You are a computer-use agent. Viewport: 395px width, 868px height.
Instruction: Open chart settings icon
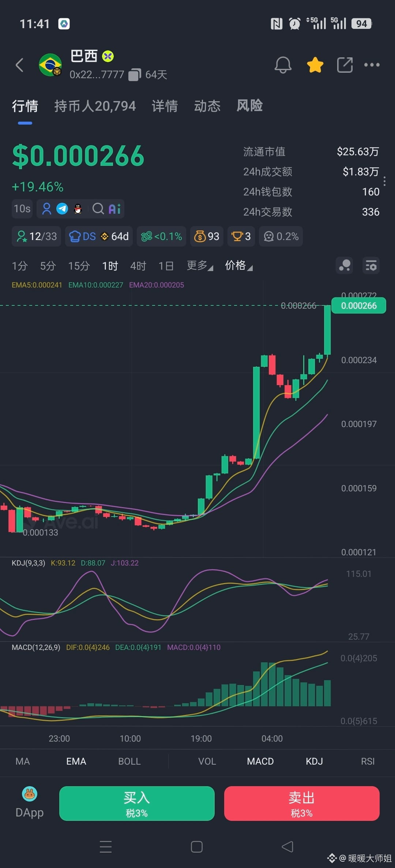coord(371,266)
